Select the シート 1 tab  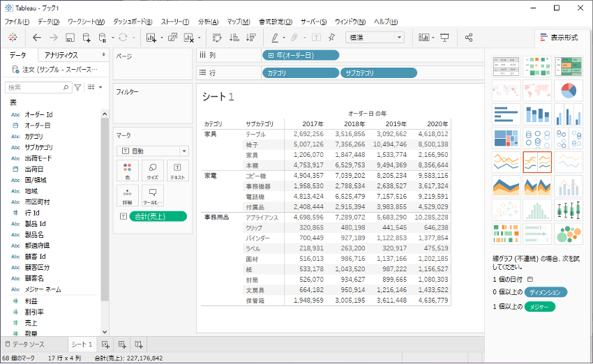82,344
